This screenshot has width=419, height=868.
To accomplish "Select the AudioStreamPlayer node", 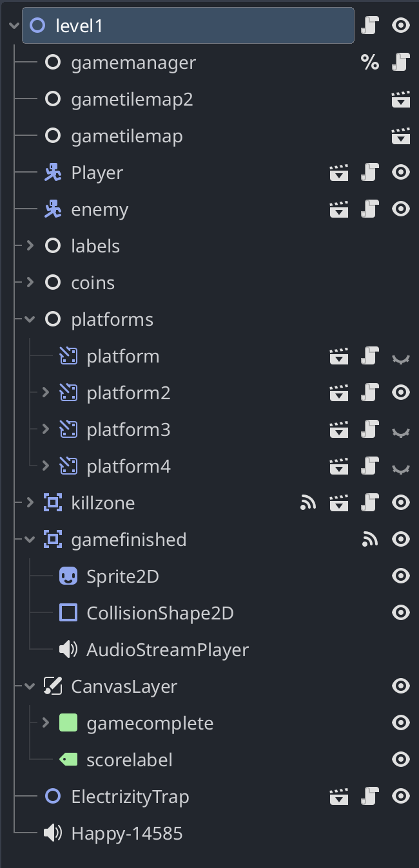I will pyautogui.click(x=168, y=650).
